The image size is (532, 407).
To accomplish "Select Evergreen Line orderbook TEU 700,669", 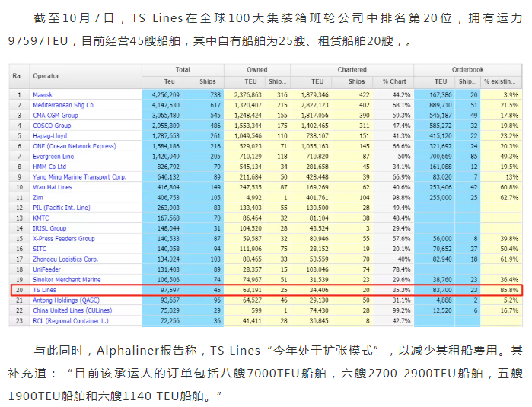I will click(x=435, y=157).
